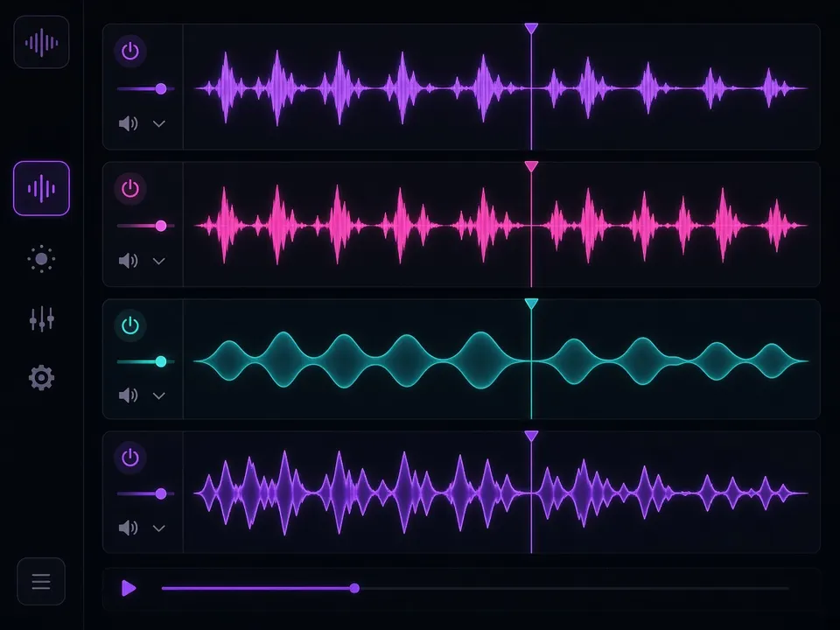Open the hamburger menu button
This screenshot has width=840, height=630.
(41, 581)
